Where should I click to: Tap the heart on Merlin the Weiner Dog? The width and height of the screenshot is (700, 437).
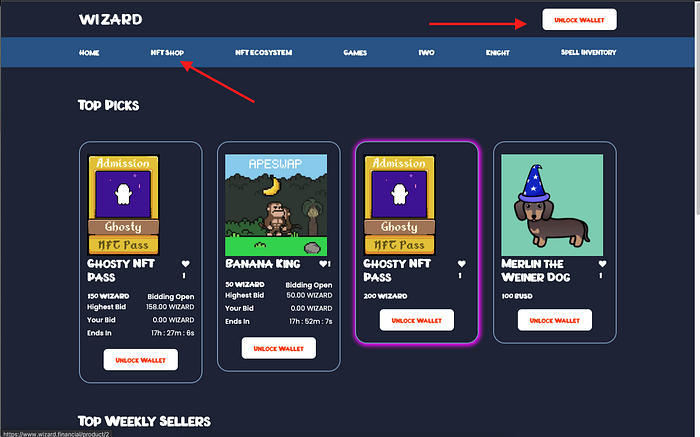coord(602,264)
